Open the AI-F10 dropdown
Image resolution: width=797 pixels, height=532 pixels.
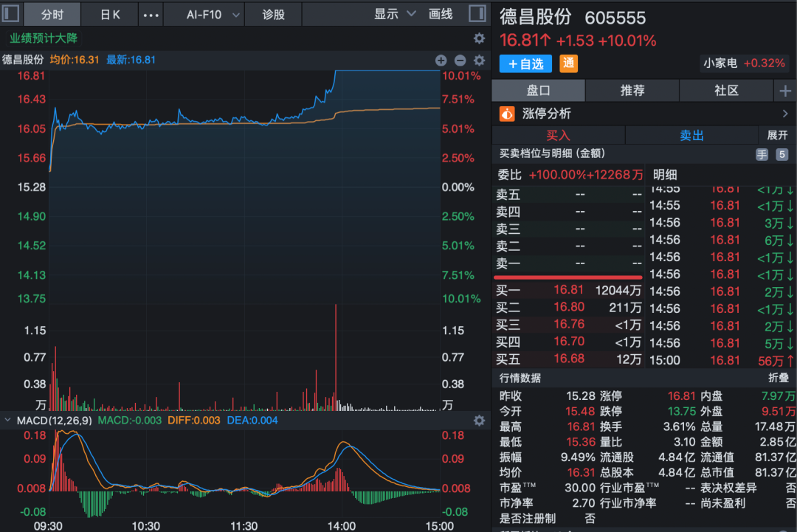[213, 14]
